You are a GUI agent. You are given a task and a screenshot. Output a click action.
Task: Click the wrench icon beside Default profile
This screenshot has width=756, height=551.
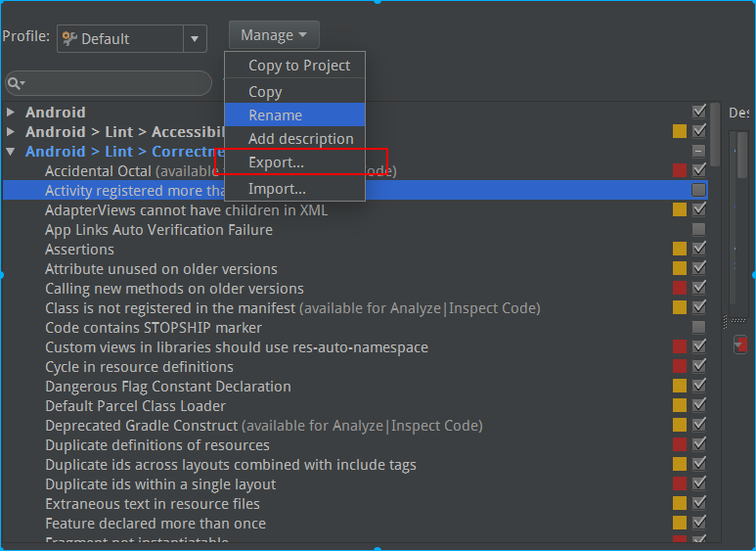(x=69, y=39)
